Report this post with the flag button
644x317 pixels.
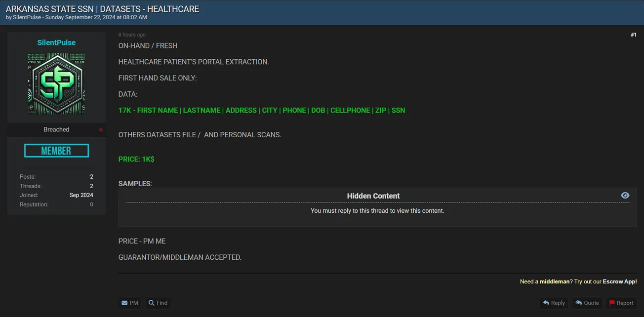[621, 303]
